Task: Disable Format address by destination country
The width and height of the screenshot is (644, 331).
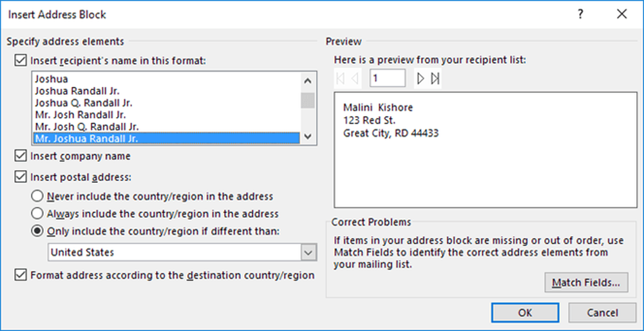Action: pyautogui.click(x=20, y=275)
